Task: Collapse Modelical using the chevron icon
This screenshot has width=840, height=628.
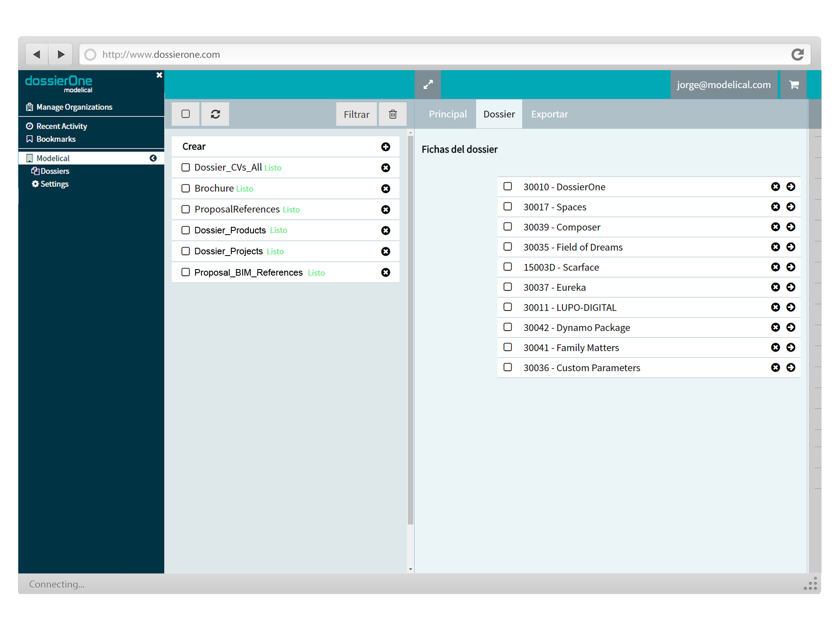Action: 153,158
